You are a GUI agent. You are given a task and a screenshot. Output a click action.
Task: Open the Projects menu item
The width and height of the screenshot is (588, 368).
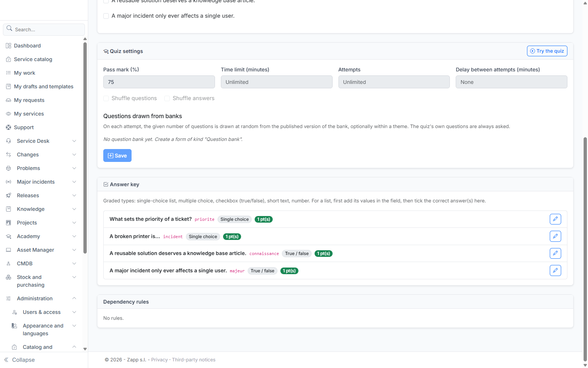[x=41, y=223]
